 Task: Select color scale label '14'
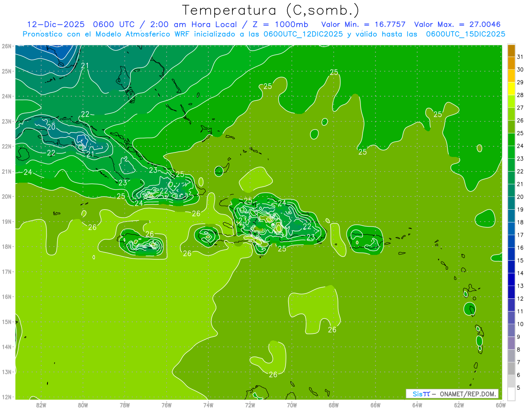[x=520, y=274]
